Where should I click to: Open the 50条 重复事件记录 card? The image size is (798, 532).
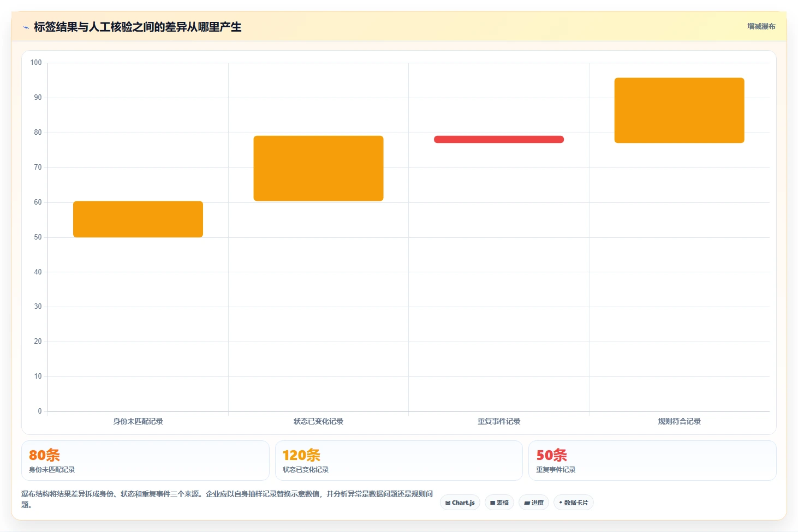652,461
